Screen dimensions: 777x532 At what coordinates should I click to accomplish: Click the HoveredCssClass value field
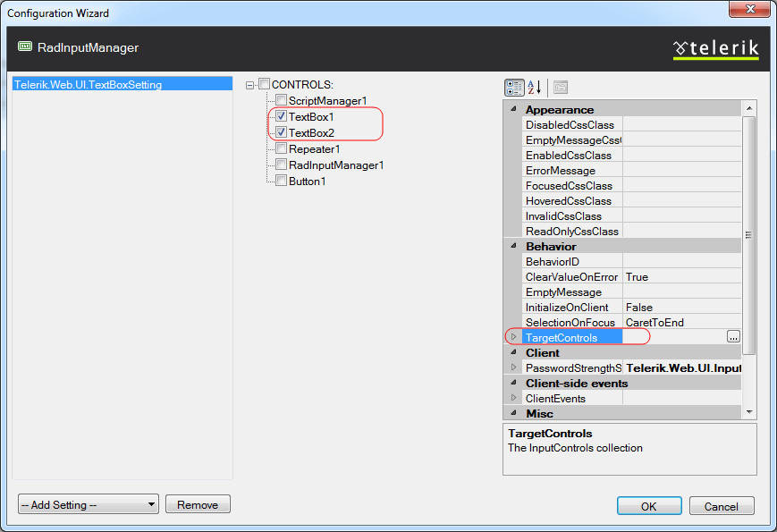pyautogui.click(x=682, y=200)
